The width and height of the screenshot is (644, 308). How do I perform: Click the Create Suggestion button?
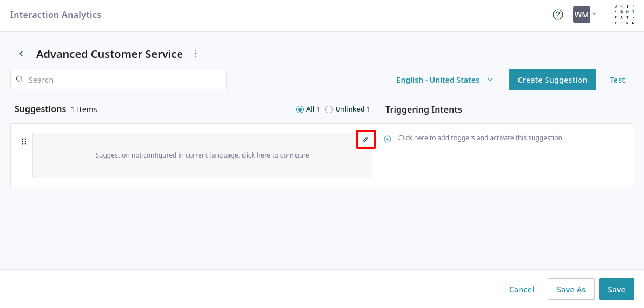coord(552,80)
